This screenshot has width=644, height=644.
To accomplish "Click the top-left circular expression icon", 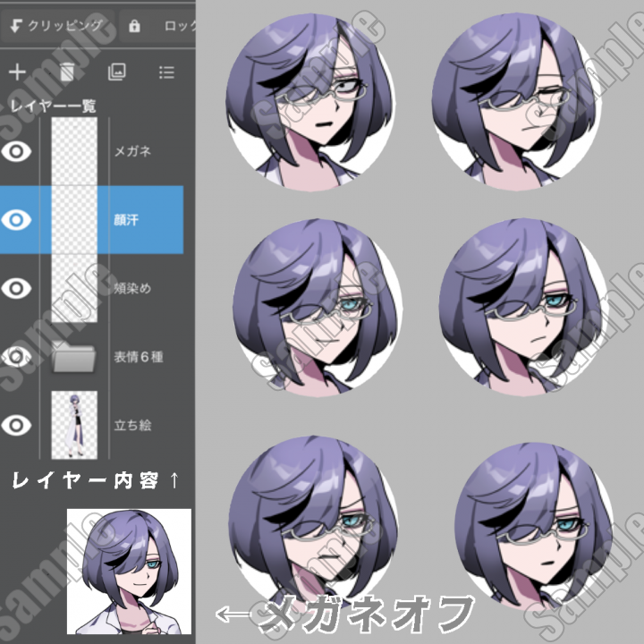I will 309,95.
